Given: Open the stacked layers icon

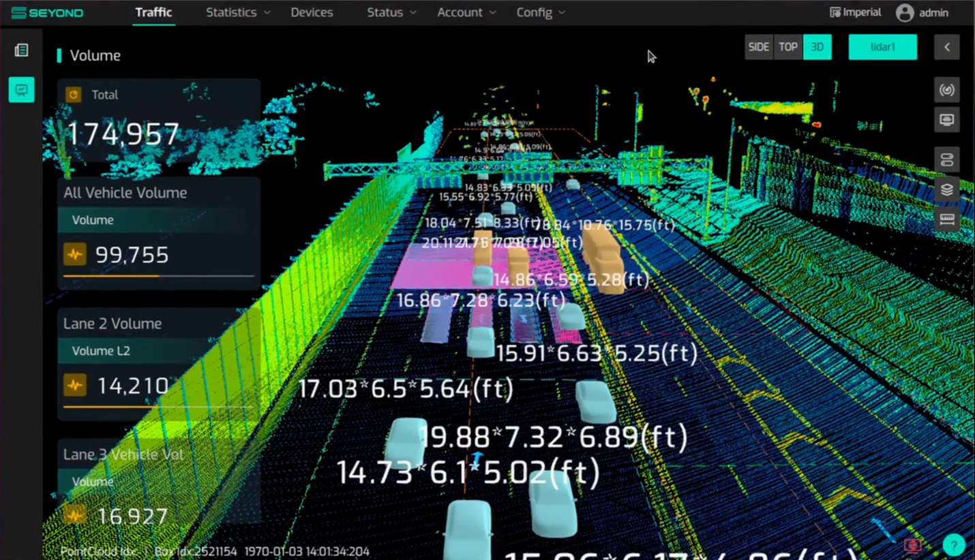Looking at the screenshot, I should 947,190.
